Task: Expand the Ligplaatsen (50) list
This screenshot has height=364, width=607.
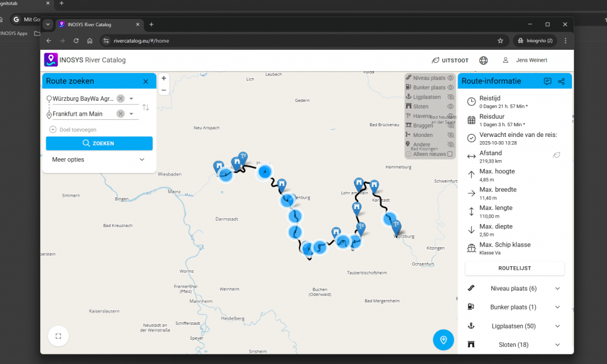Action: click(x=557, y=326)
